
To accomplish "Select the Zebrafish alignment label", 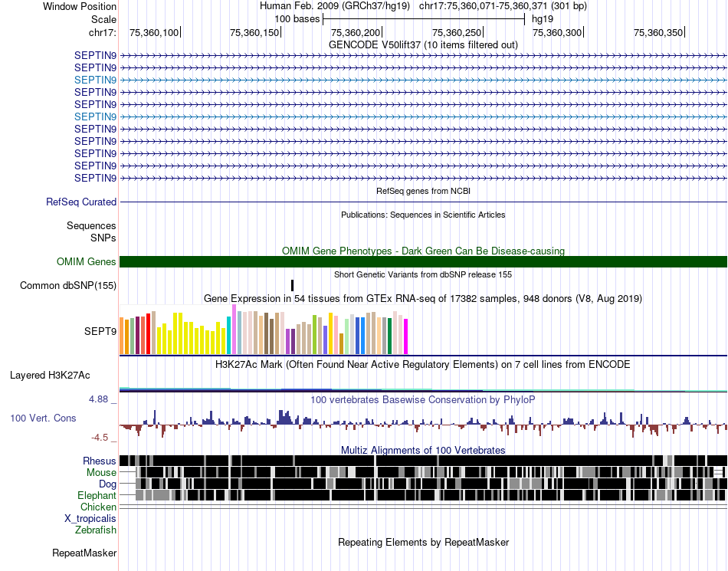I will [x=96, y=530].
